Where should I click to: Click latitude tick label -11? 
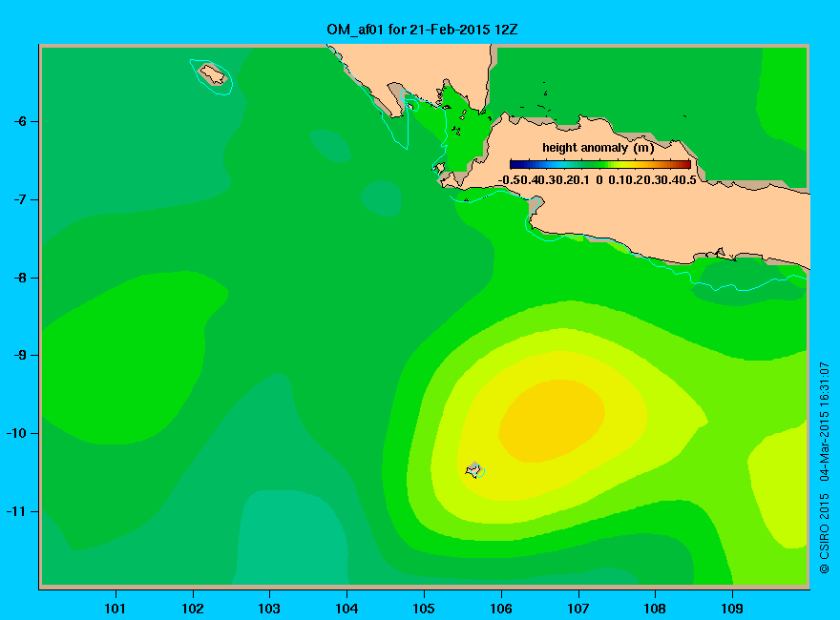click(x=16, y=511)
